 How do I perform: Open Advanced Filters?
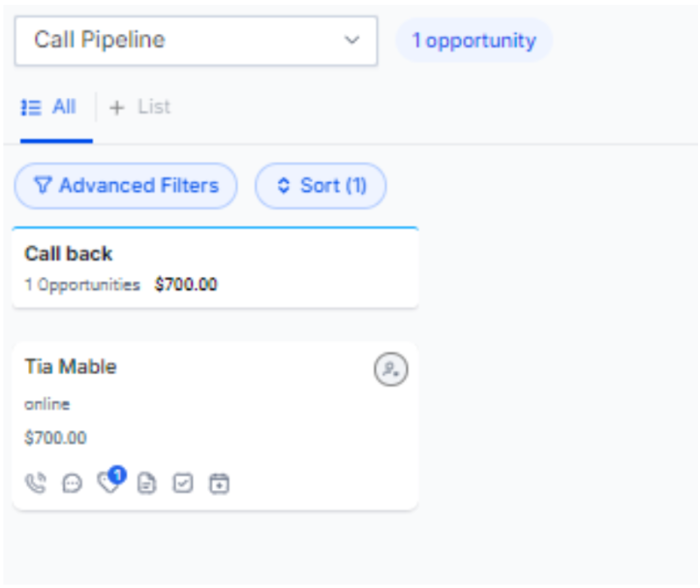[x=126, y=186]
